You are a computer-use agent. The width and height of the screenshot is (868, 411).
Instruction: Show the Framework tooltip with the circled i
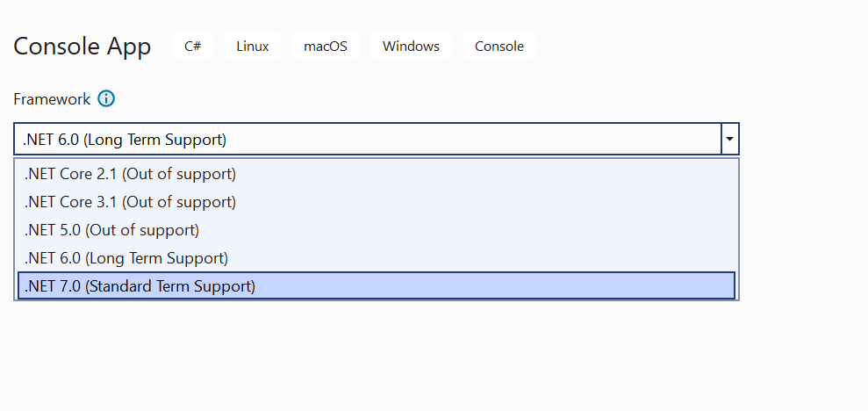[x=106, y=99]
